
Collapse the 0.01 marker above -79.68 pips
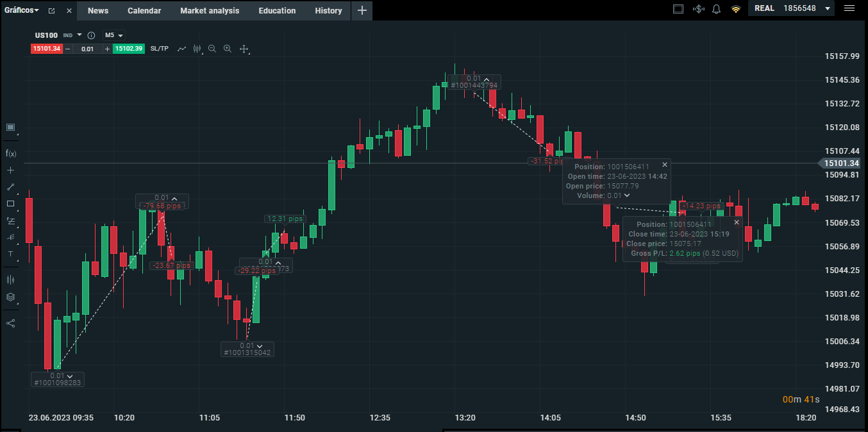click(x=174, y=198)
